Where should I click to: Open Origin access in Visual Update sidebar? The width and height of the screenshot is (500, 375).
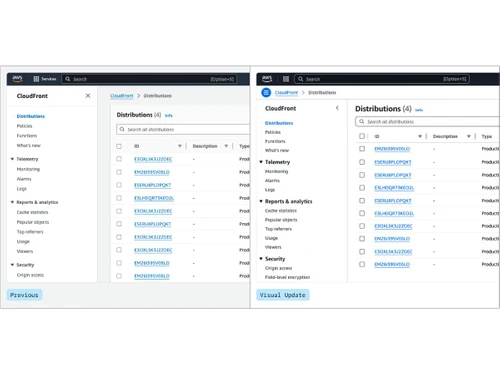point(278,268)
